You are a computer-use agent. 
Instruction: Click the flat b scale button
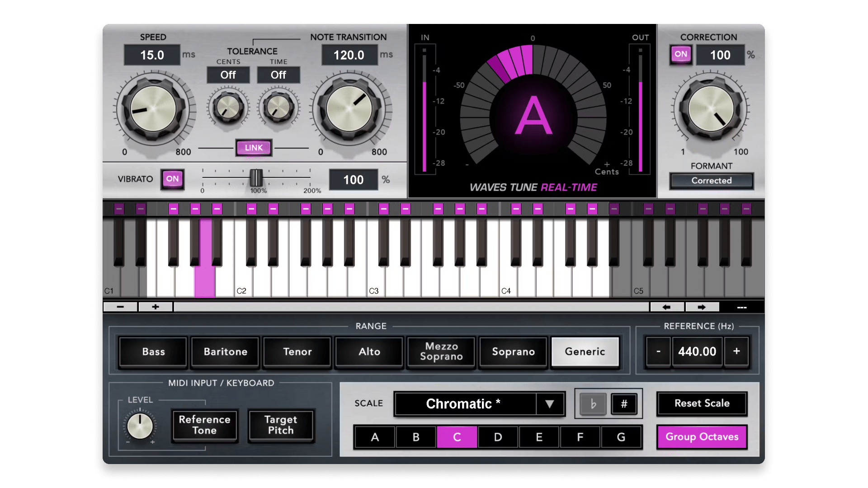pos(592,404)
